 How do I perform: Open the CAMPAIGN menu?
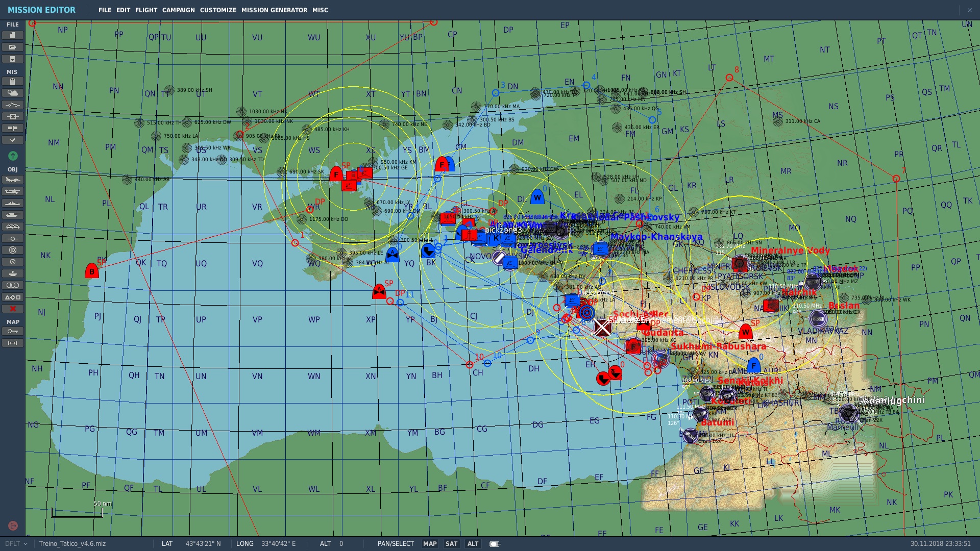[x=178, y=10]
